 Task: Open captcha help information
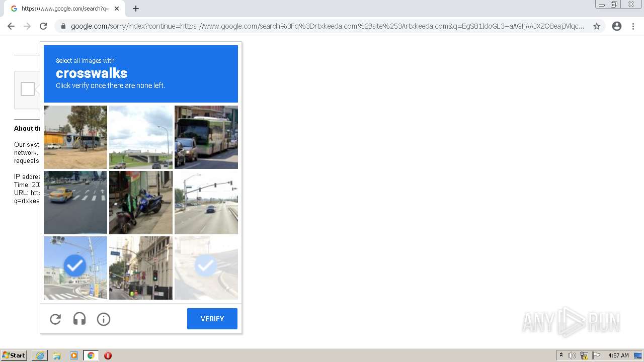(x=104, y=319)
